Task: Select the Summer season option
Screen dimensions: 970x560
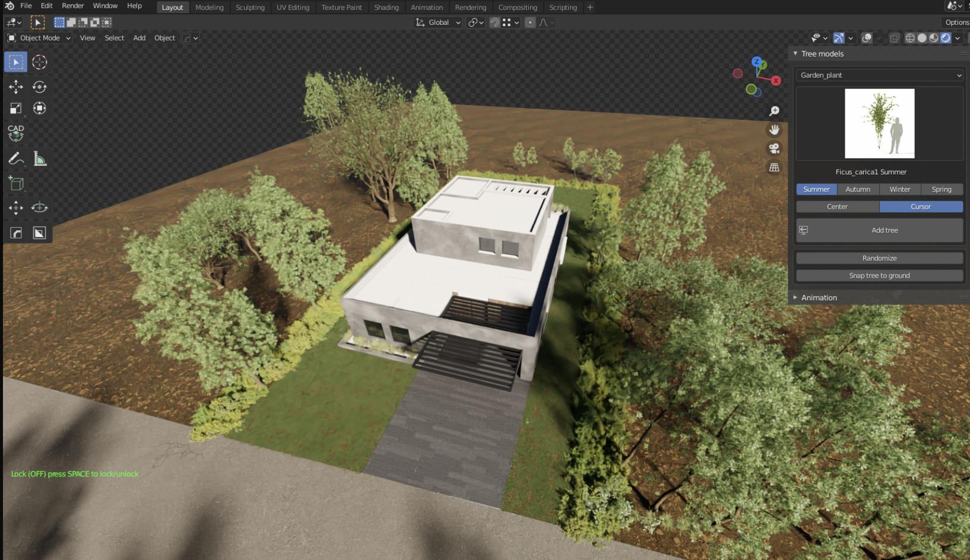Action: tap(816, 189)
